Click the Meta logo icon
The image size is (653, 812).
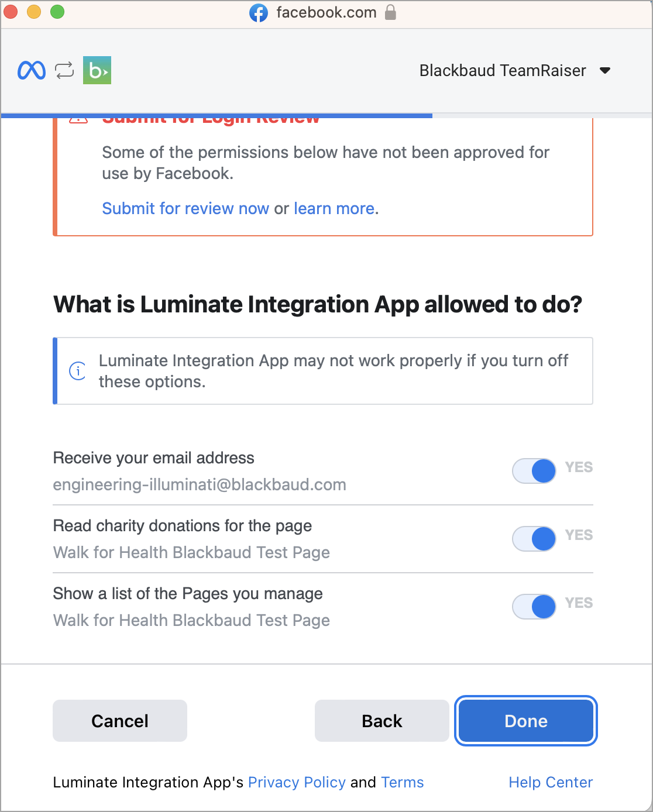coord(32,70)
